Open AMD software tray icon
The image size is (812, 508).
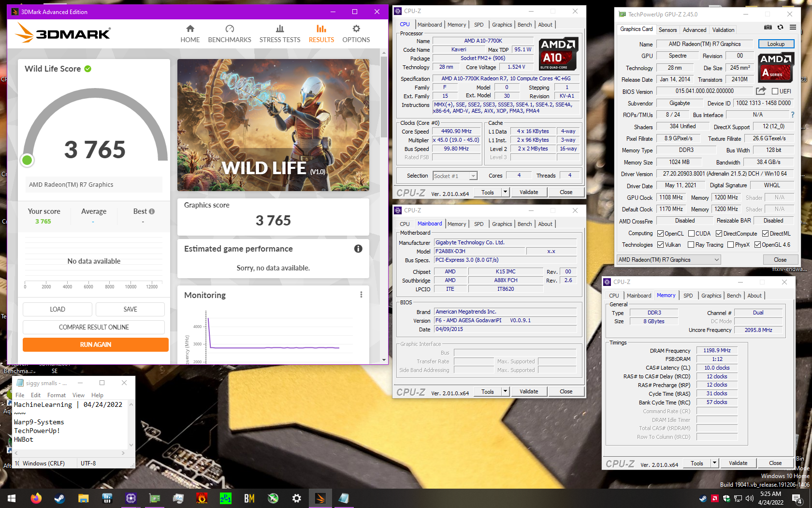[x=714, y=498]
